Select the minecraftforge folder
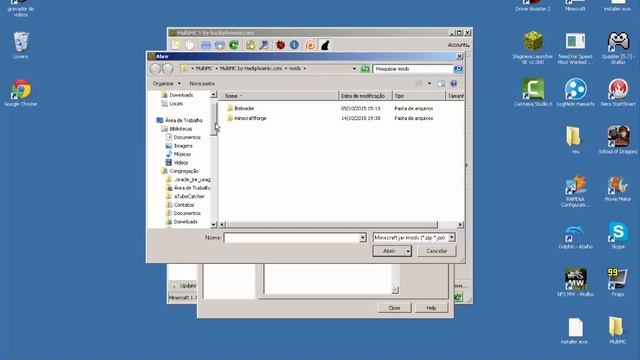640x360 pixels. 247,118
